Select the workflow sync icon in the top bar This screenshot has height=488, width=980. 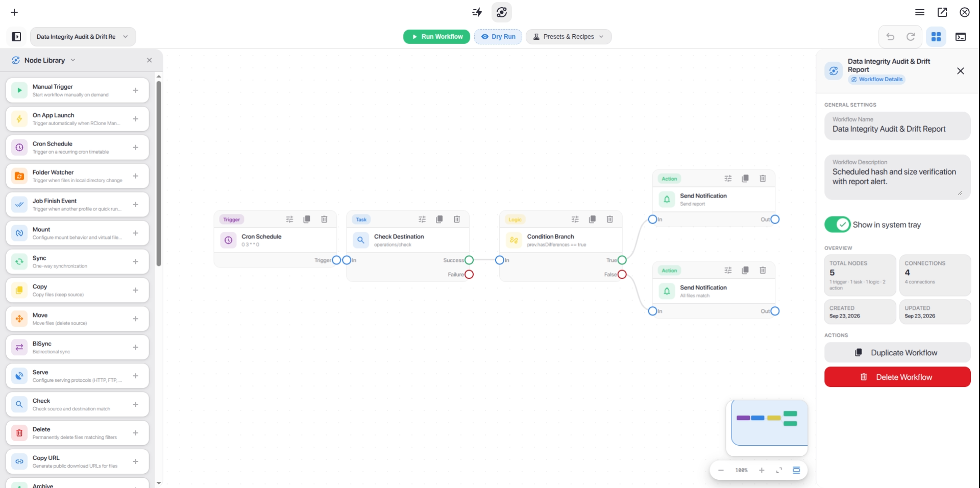[x=502, y=12]
